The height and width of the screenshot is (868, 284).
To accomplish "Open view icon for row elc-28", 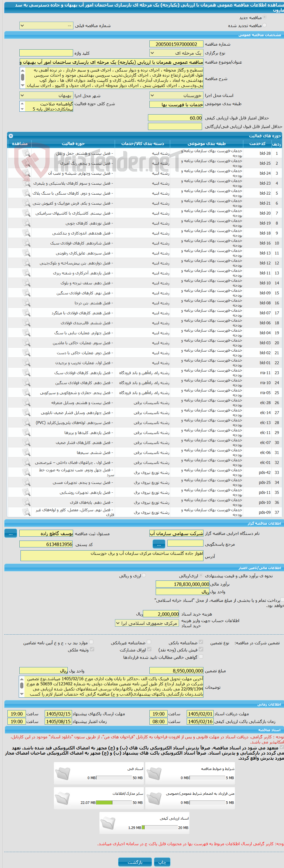I will pyautogui.click(x=26, y=403).
